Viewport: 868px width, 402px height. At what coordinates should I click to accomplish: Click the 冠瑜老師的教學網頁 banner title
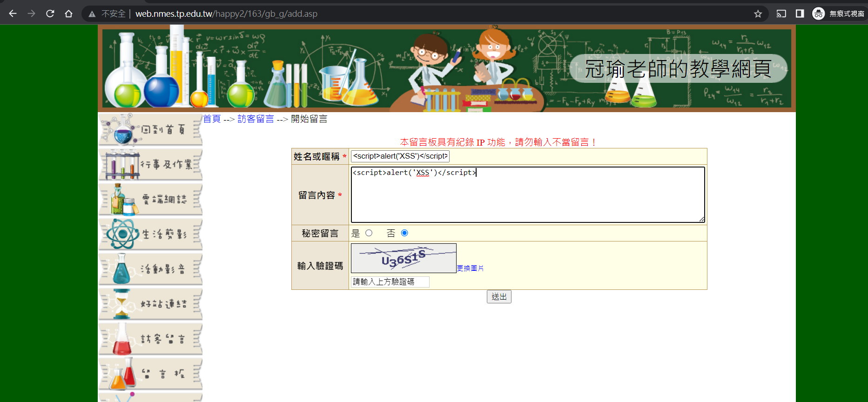[x=678, y=69]
